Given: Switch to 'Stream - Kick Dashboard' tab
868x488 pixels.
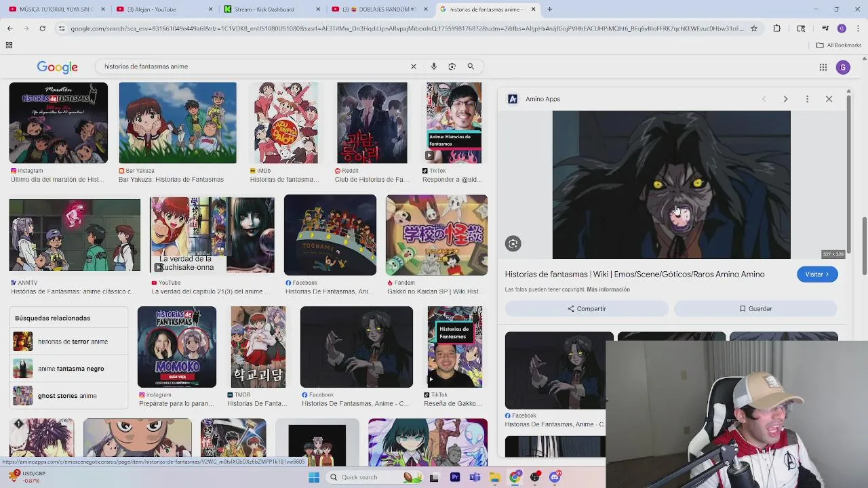Looking at the screenshot, I should pos(271,9).
